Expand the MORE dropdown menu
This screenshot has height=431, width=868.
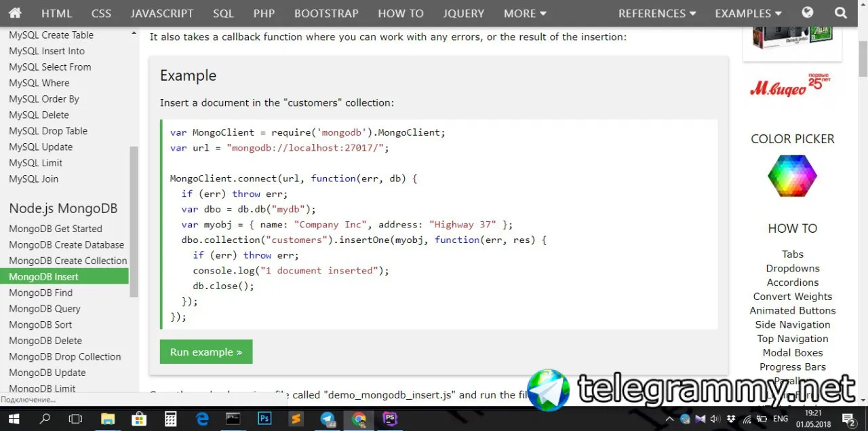[x=525, y=13]
